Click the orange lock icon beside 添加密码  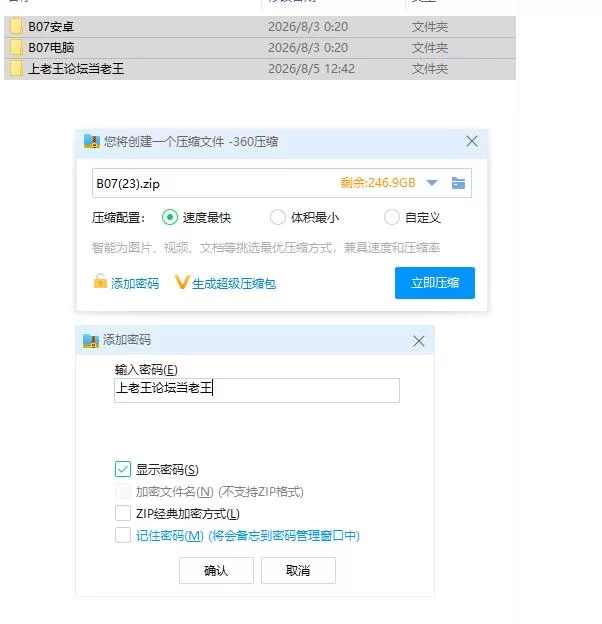[100, 281]
